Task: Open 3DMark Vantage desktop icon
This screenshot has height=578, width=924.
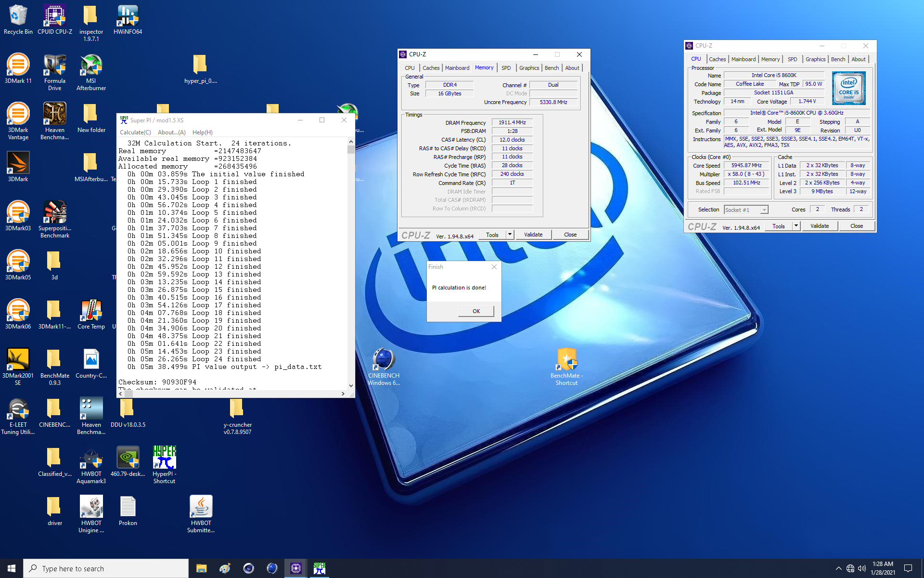Action: (x=18, y=121)
